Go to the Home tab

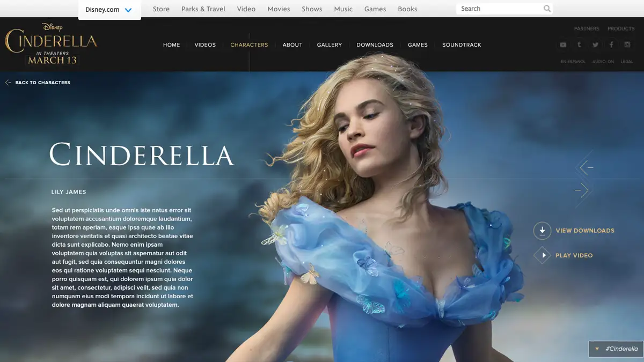click(x=172, y=45)
